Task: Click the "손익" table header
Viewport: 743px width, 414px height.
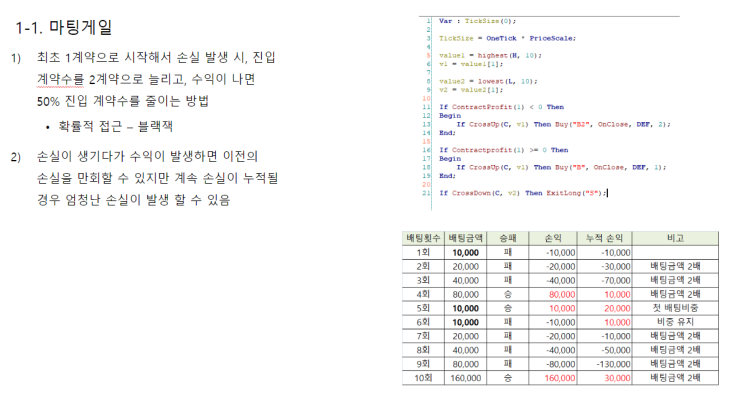Action: pos(553,238)
